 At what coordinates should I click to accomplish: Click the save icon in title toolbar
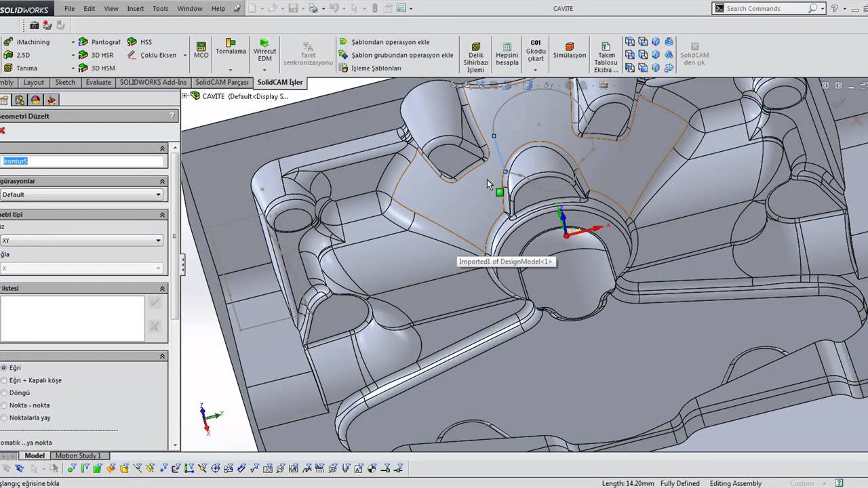point(293,8)
